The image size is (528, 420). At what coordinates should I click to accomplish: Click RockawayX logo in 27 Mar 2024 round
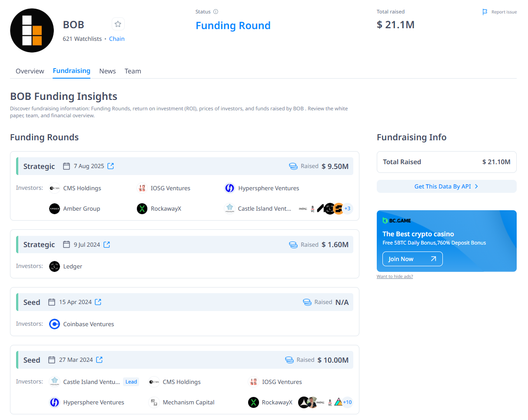tap(253, 402)
